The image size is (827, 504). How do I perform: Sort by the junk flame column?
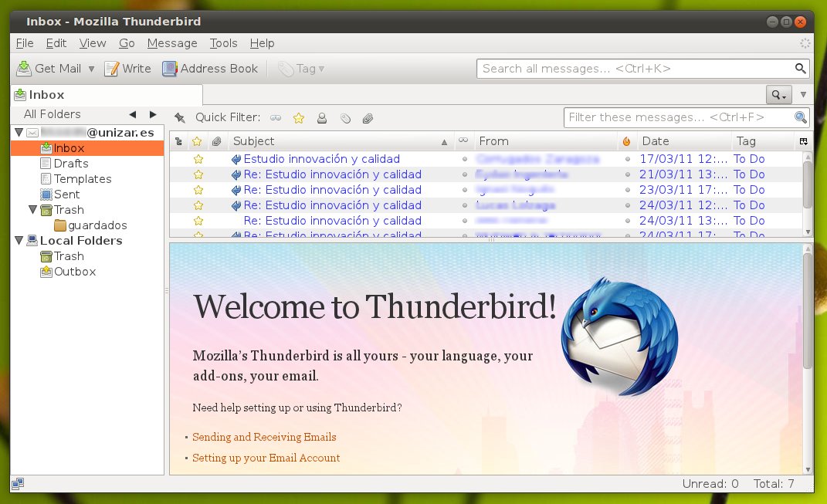point(626,141)
